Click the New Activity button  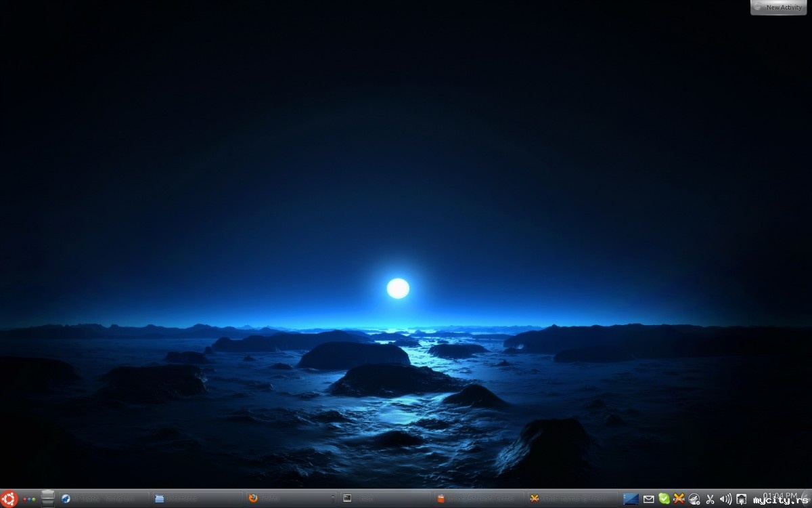click(779, 7)
